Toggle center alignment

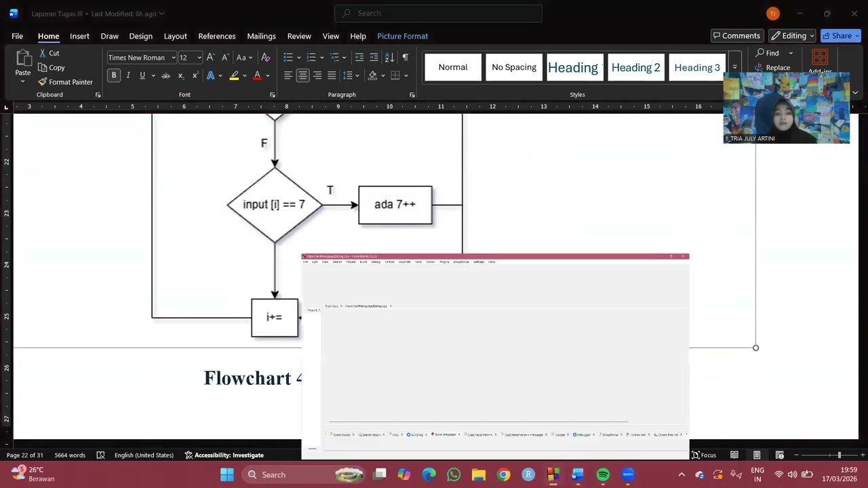302,75
